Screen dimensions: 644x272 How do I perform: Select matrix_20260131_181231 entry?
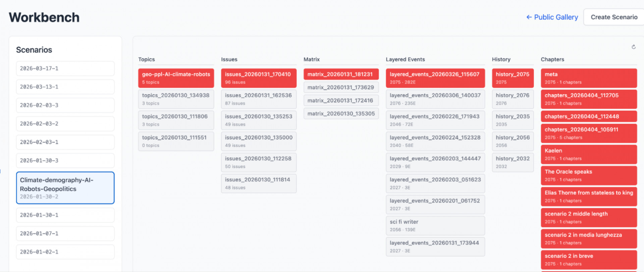click(341, 74)
